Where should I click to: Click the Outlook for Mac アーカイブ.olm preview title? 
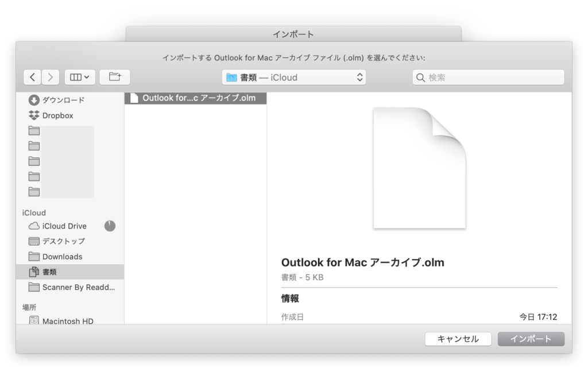[x=363, y=262]
